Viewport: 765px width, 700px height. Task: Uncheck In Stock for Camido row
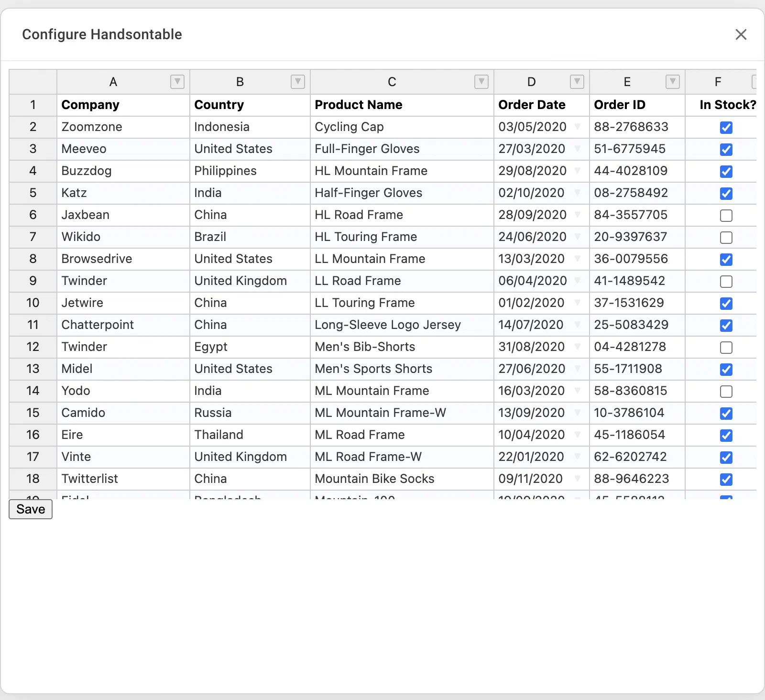pyautogui.click(x=726, y=414)
